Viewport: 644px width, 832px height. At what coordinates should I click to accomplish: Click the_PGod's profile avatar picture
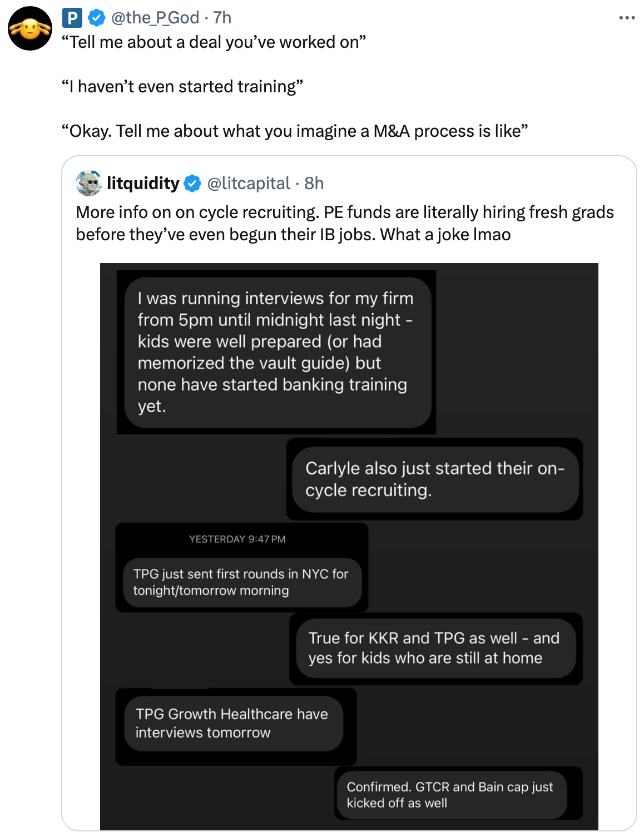(x=30, y=28)
